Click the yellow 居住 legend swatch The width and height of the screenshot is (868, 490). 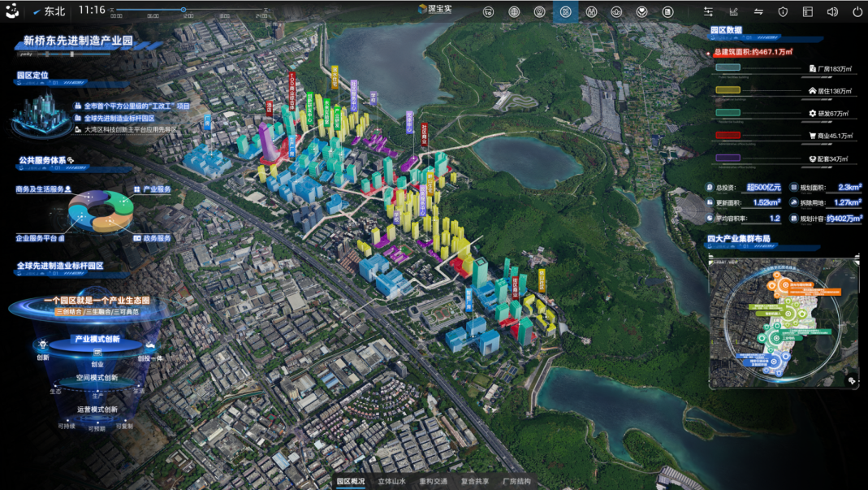point(728,90)
